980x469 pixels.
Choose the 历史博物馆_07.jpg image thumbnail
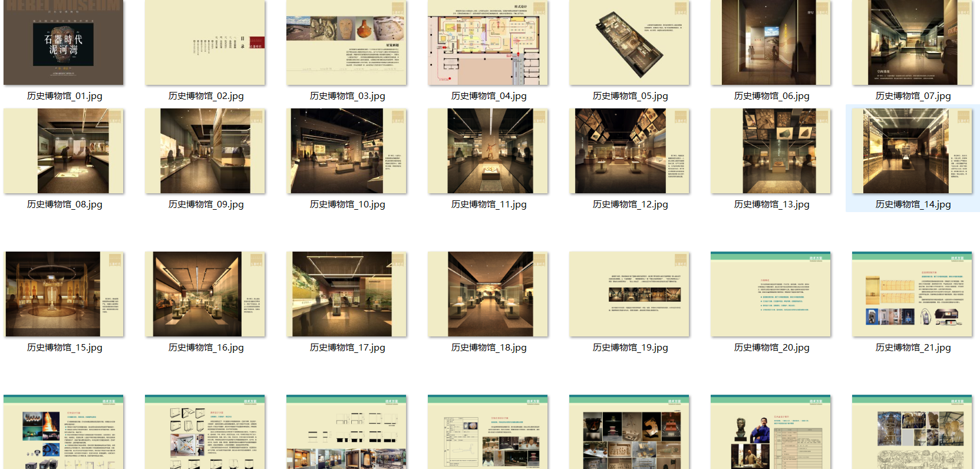pyautogui.click(x=912, y=42)
